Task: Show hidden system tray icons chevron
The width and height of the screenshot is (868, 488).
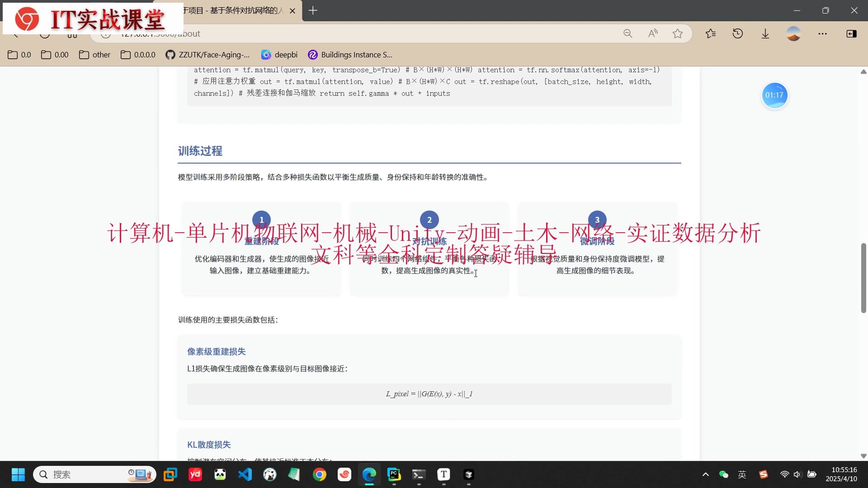Action: pos(705,474)
